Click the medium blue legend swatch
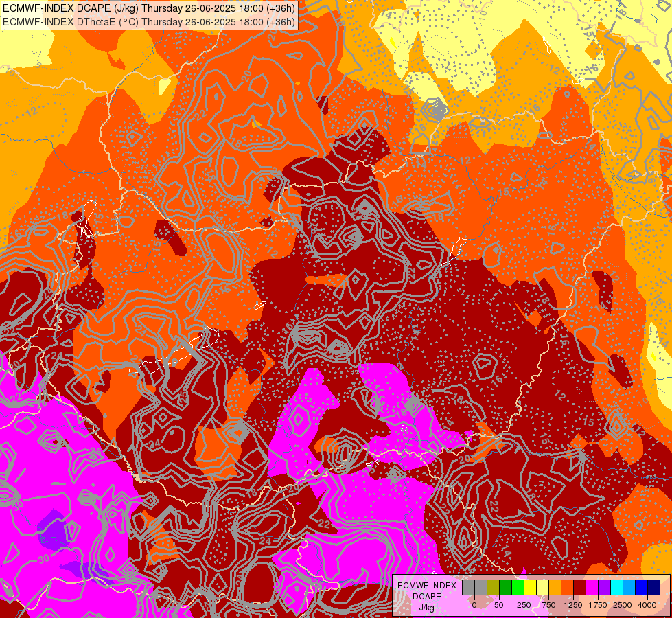Viewport: 672px width, 618px height. point(642,587)
